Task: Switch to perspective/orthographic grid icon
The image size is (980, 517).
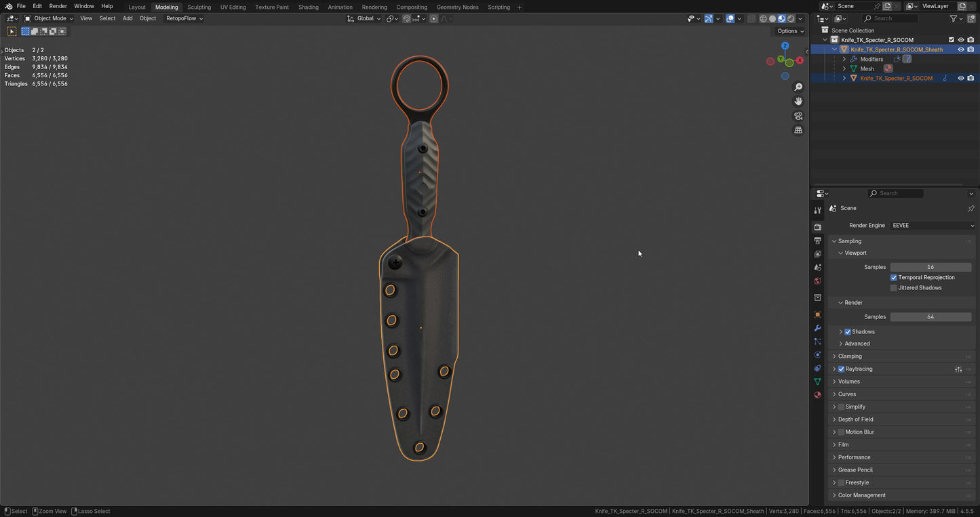Action: coord(798,130)
